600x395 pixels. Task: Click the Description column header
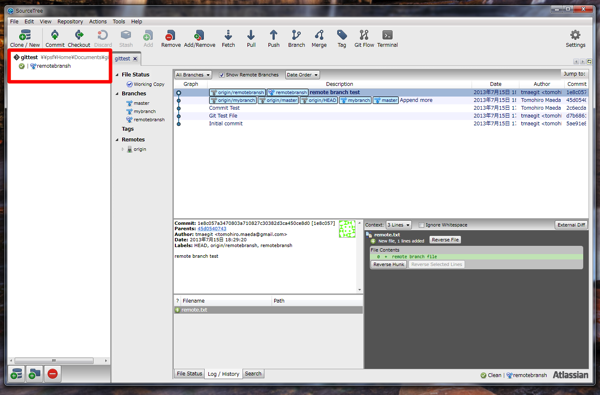coord(339,84)
